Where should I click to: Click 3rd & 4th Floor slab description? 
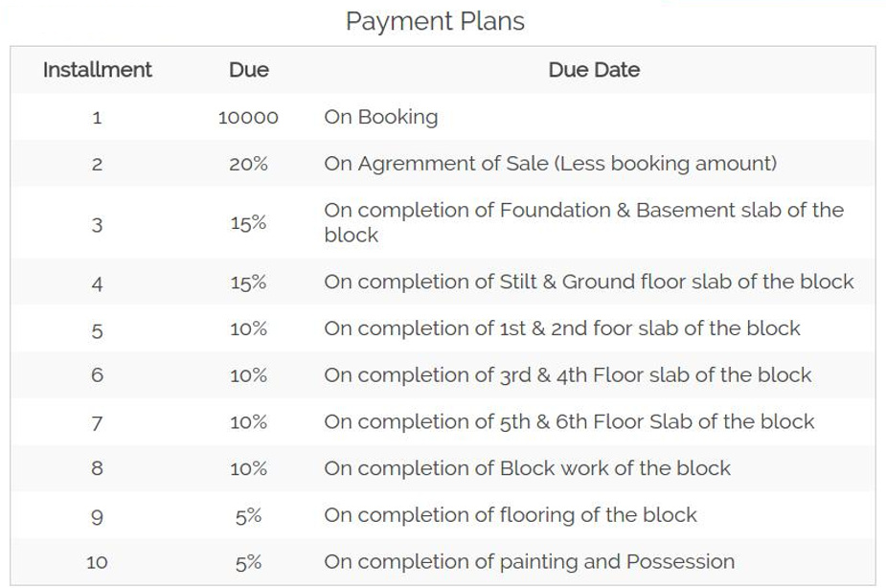coord(567,375)
